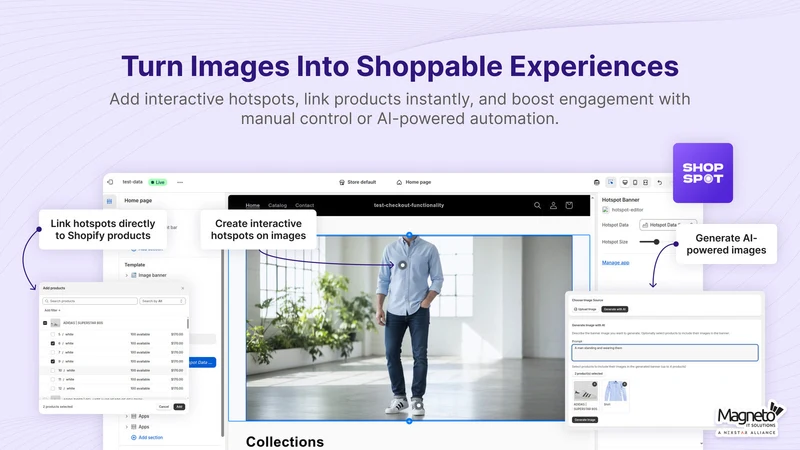
Task: Click Cancel in Add products dialog
Action: point(164,407)
